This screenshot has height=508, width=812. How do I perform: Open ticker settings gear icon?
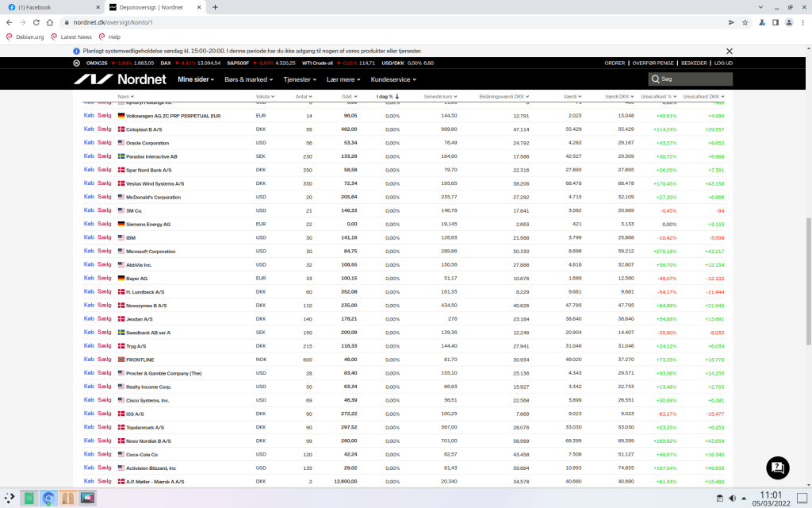pyautogui.click(x=77, y=63)
